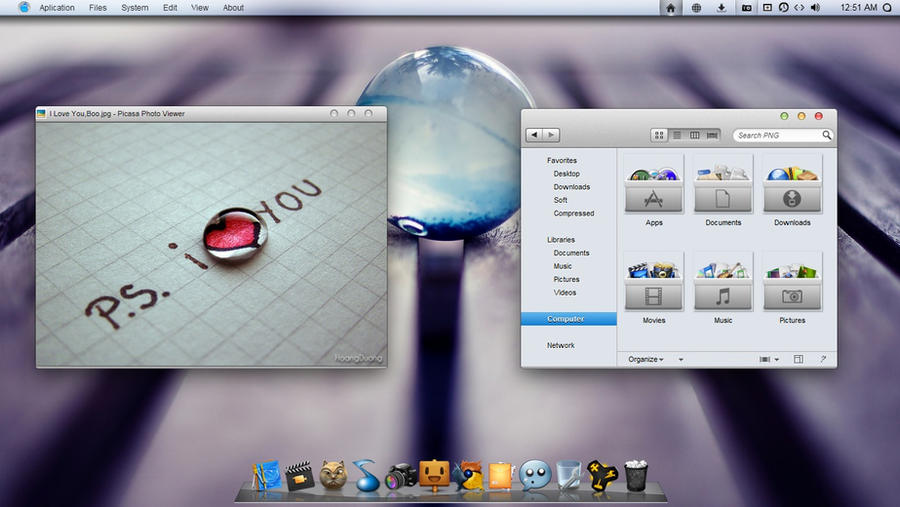Select Videos under Libraries
The height and width of the screenshot is (507, 900).
click(x=565, y=293)
